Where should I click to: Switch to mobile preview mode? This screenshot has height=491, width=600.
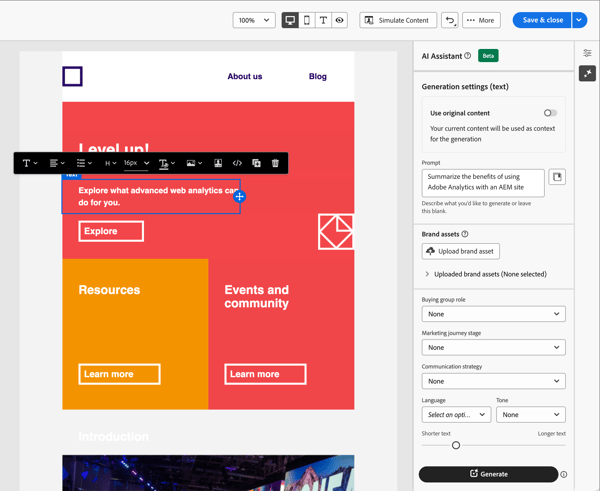307,20
